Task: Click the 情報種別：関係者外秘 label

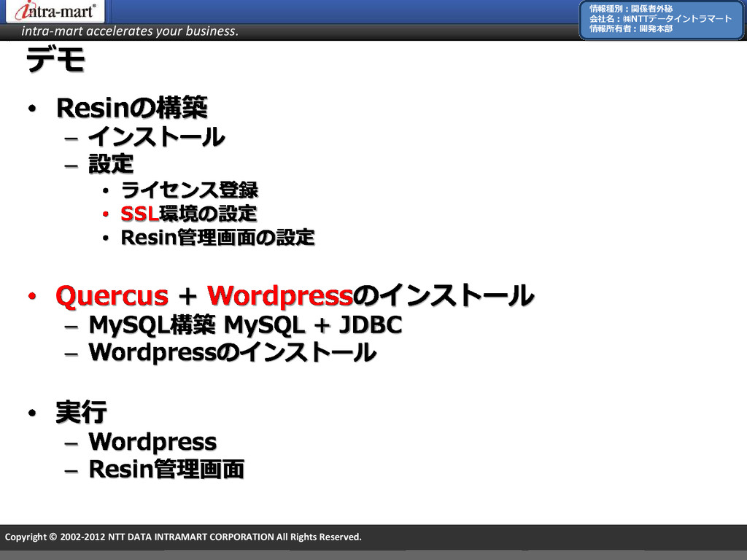Action: pyautogui.click(x=631, y=9)
